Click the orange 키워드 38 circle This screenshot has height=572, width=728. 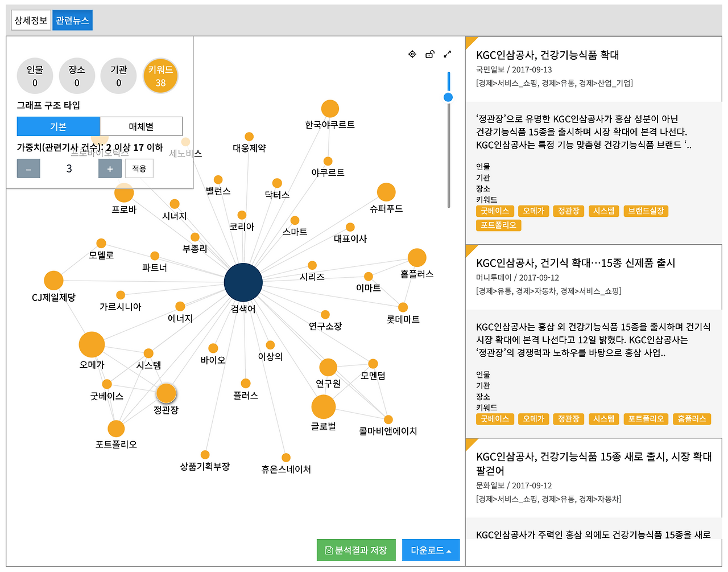160,75
